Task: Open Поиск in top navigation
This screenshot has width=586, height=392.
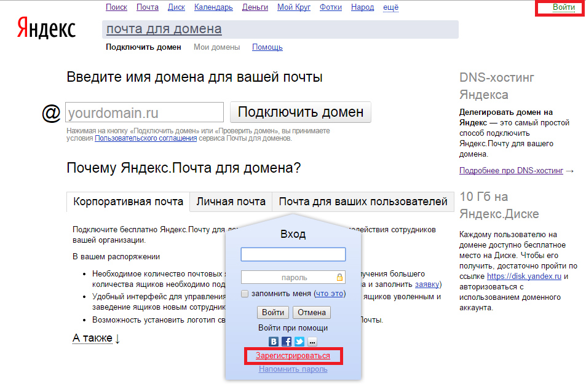Action: pyautogui.click(x=116, y=7)
